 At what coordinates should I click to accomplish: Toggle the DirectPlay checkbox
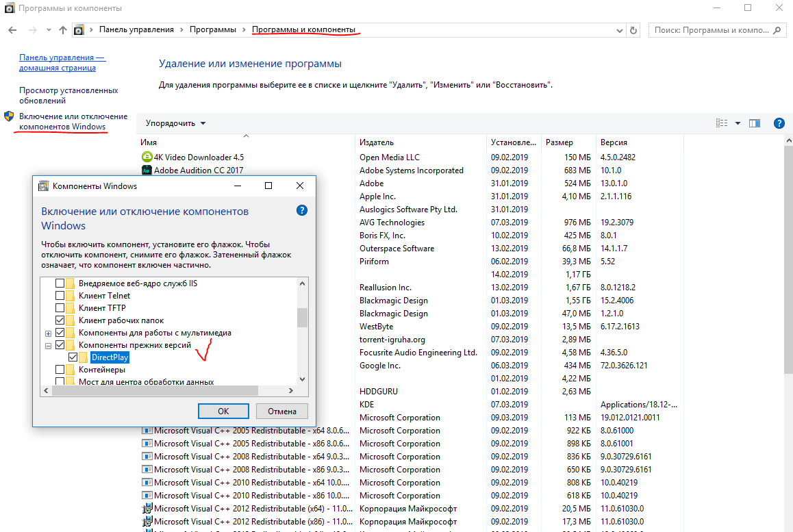tap(73, 357)
